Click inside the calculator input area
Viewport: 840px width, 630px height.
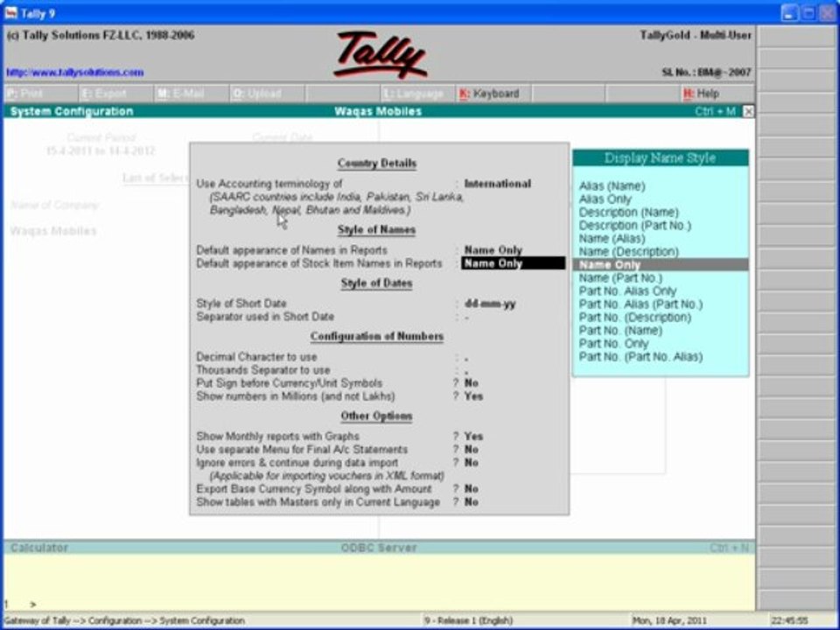click(379, 581)
